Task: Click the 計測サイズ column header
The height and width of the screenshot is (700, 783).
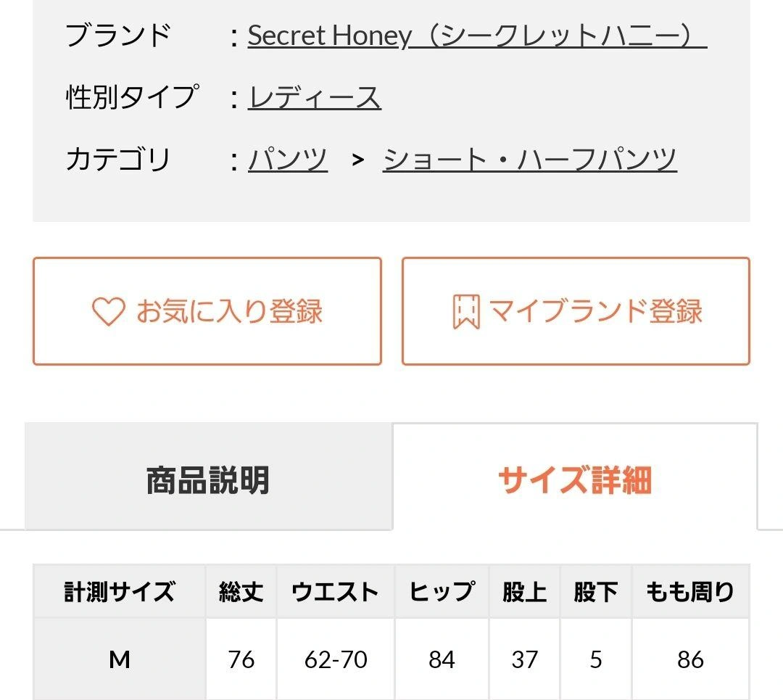Action: (x=120, y=591)
